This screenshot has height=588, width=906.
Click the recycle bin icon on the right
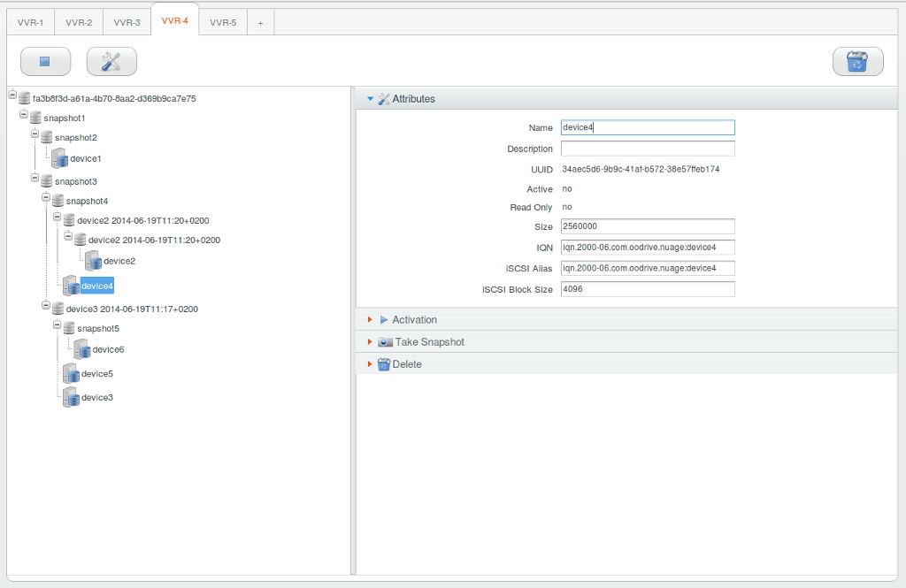[x=856, y=60]
